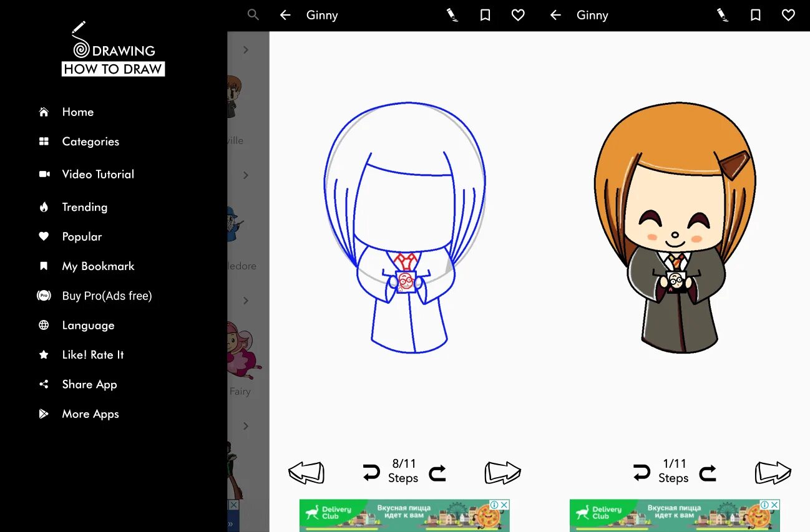Click the star icon beside Like! Rate It

(x=44, y=355)
